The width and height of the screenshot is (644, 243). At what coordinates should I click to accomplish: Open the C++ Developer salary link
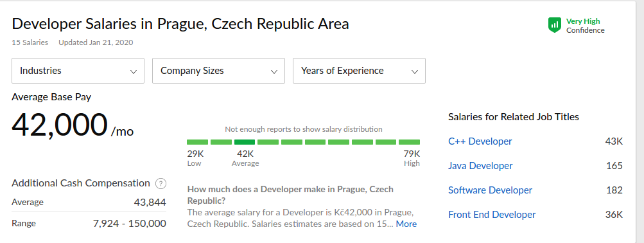(x=480, y=141)
